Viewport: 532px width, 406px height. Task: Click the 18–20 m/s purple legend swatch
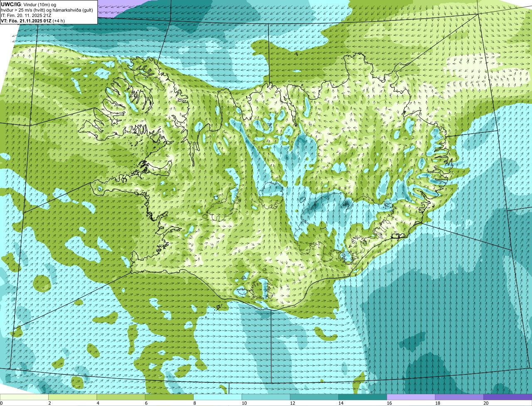coord(459,397)
